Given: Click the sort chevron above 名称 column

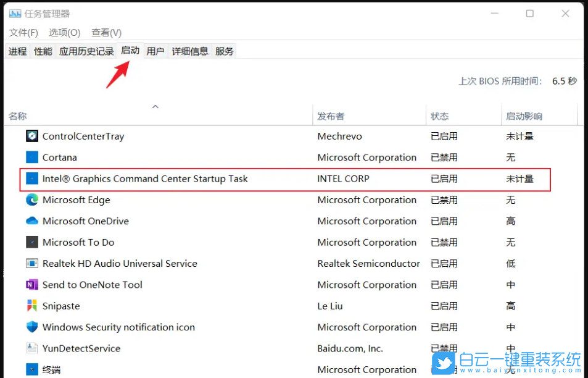Looking at the screenshot, I should 155,106.
